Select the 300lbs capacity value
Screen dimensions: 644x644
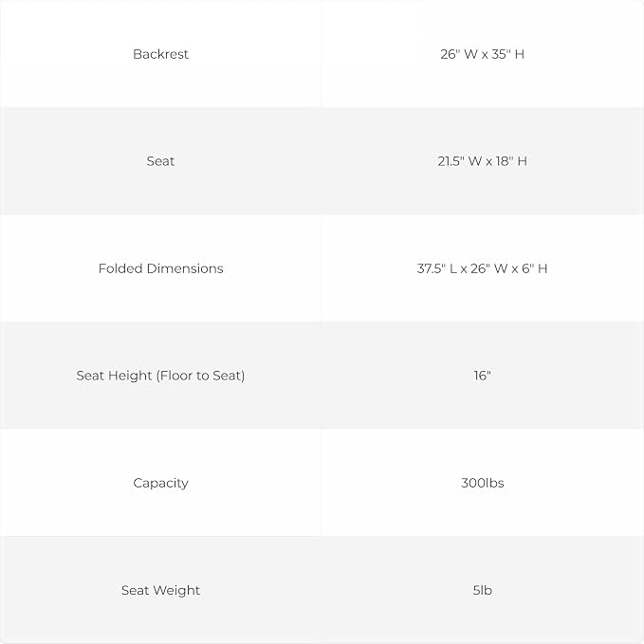[x=482, y=483]
